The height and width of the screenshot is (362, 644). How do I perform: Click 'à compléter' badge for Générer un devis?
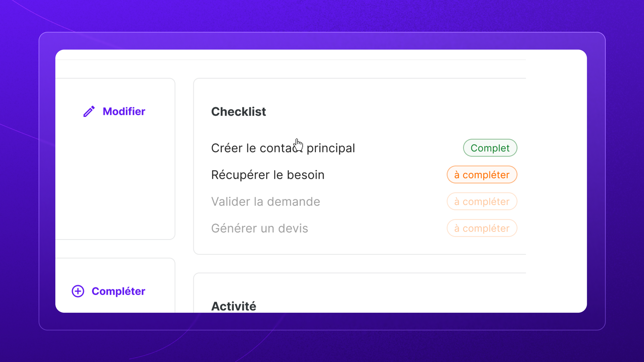482,228
